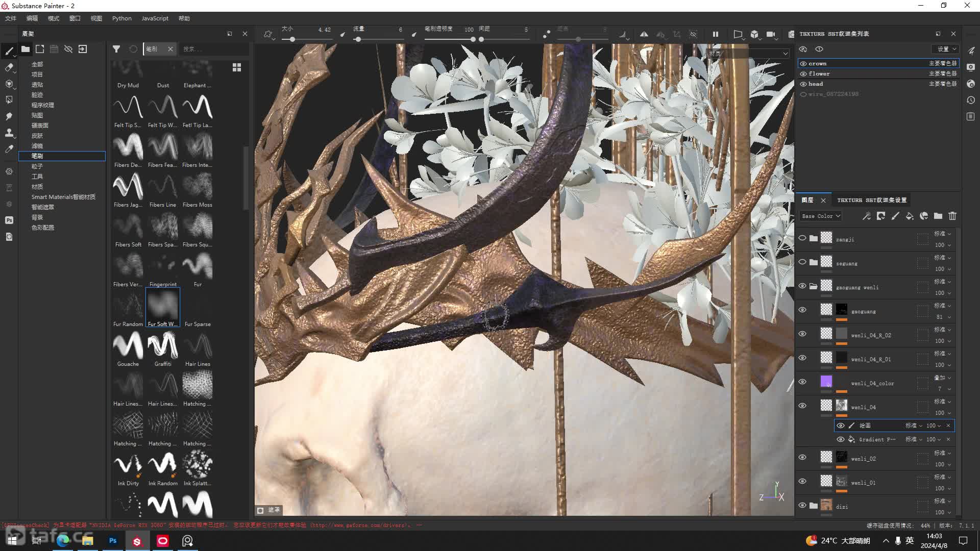Toggle visibility of zangji layer
The width and height of the screenshot is (980, 551).
pos(802,238)
